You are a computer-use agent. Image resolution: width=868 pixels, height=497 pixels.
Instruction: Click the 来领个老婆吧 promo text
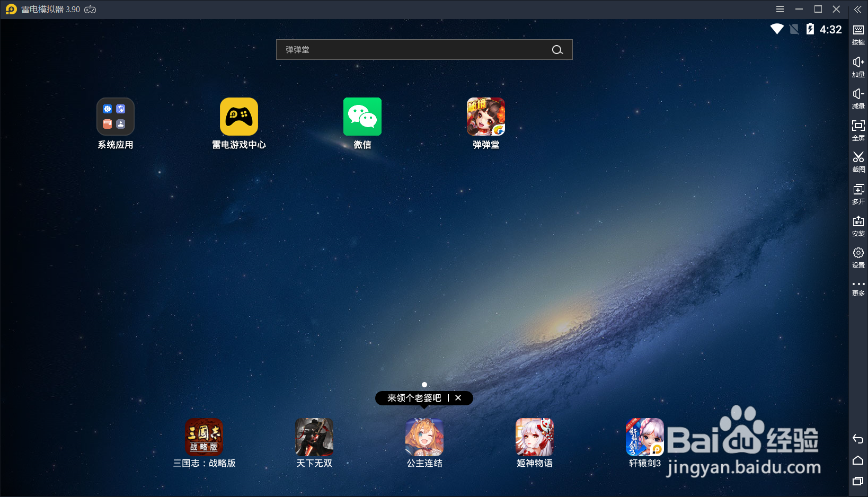414,398
